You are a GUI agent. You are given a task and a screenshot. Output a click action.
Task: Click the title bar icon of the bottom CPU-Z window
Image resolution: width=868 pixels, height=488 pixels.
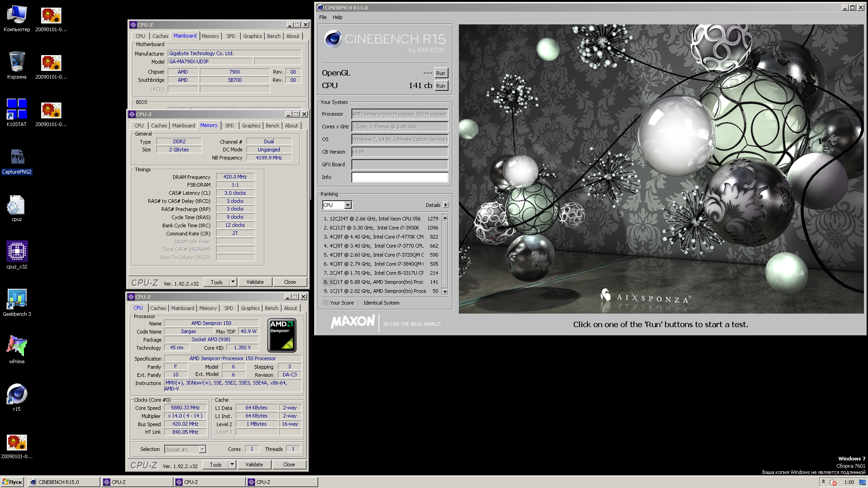[131, 297]
